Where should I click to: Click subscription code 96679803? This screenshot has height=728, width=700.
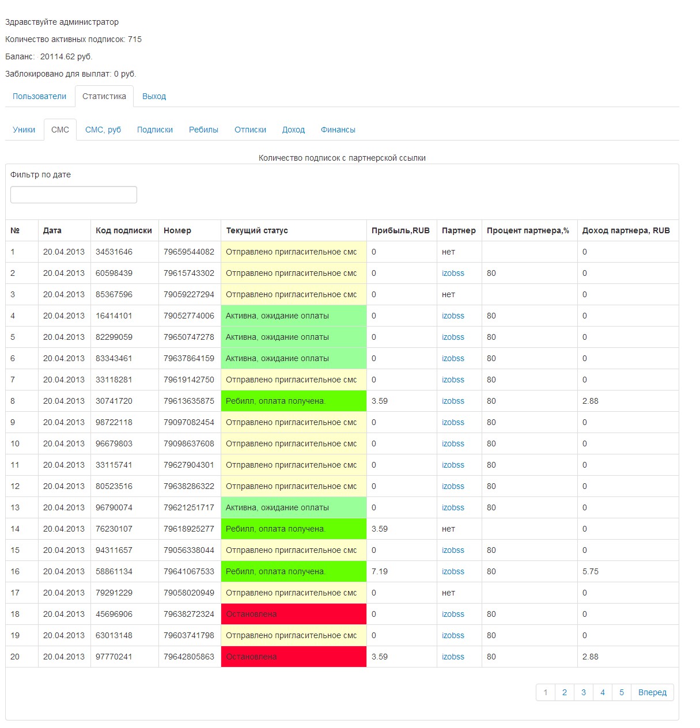[114, 443]
